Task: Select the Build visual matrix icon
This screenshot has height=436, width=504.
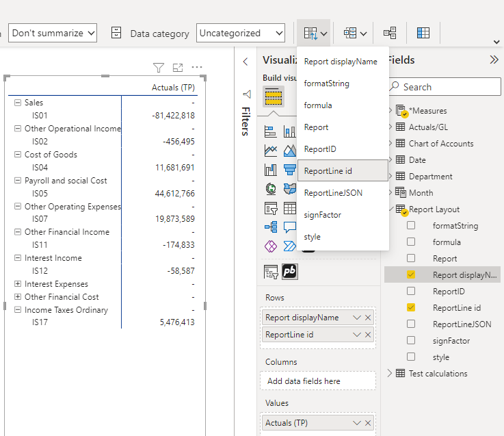Action: point(274,97)
